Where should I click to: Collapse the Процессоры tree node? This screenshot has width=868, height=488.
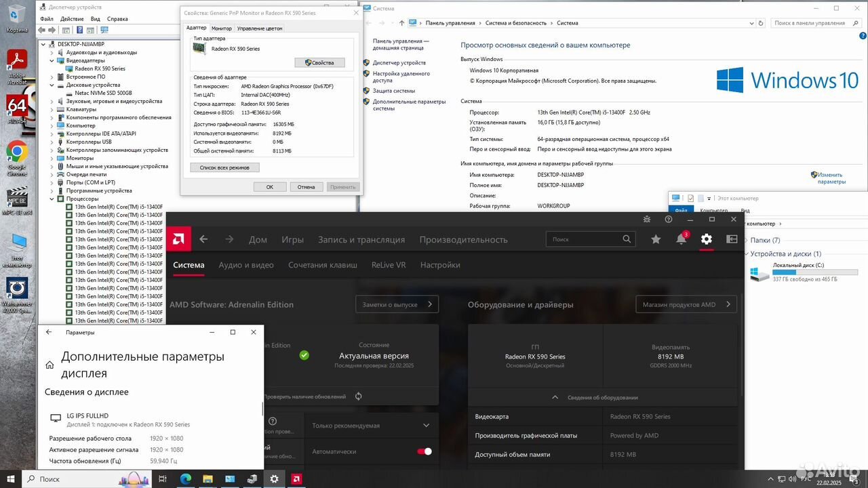coord(52,199)
